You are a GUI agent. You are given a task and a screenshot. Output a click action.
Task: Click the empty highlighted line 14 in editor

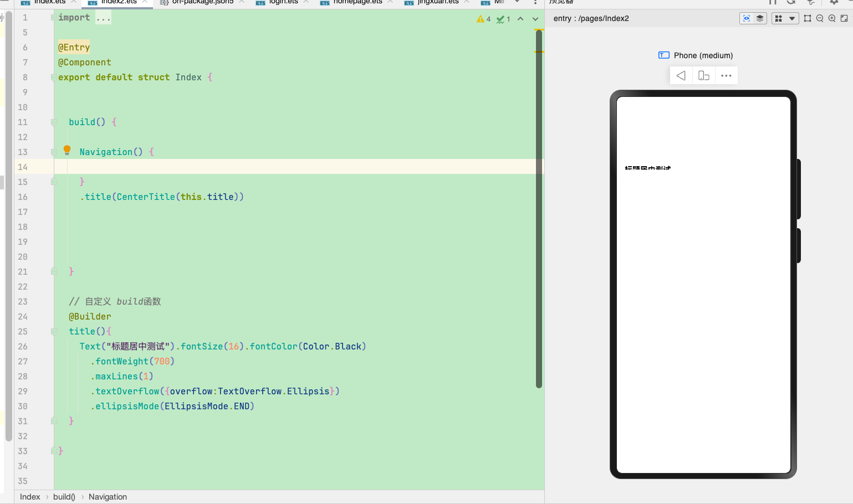(299, 167)
